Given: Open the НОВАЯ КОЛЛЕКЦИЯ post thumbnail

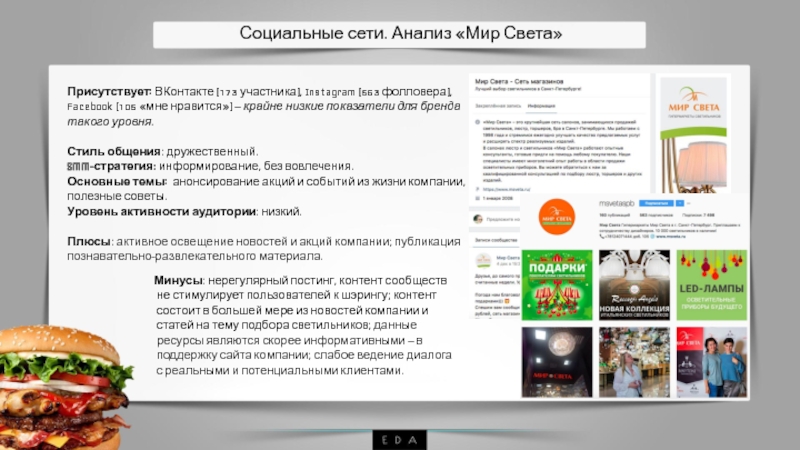Looking at the screenshot, I should 634,285.
